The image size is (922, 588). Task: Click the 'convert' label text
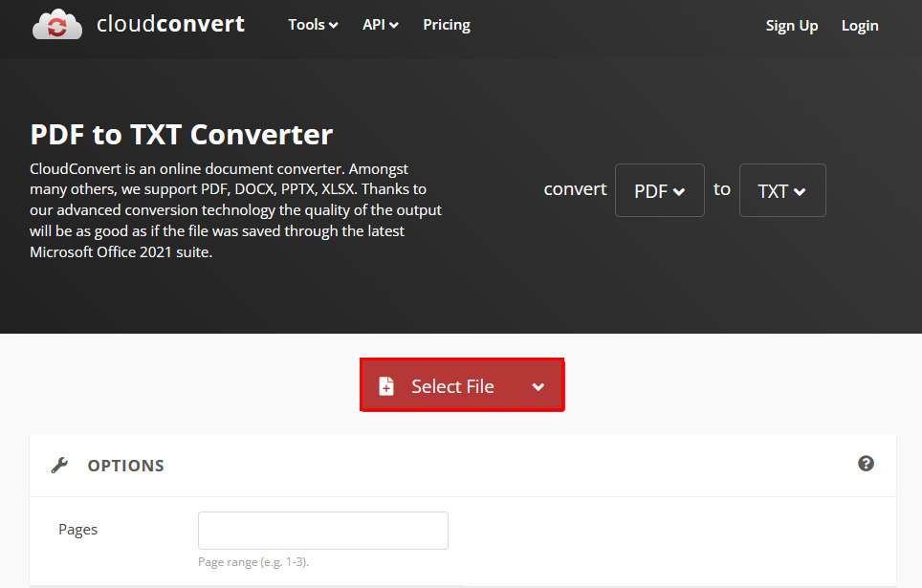tap(575, 189)
